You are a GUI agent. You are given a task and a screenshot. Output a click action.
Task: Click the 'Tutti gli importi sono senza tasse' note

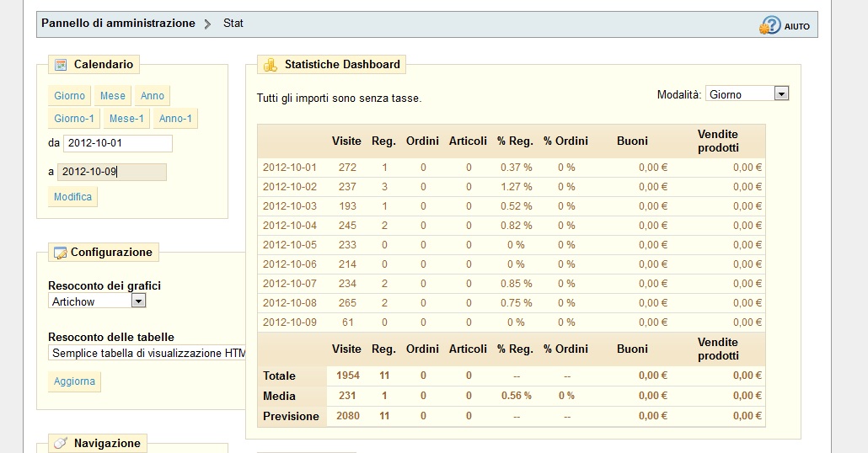click(x=340, y=99)
